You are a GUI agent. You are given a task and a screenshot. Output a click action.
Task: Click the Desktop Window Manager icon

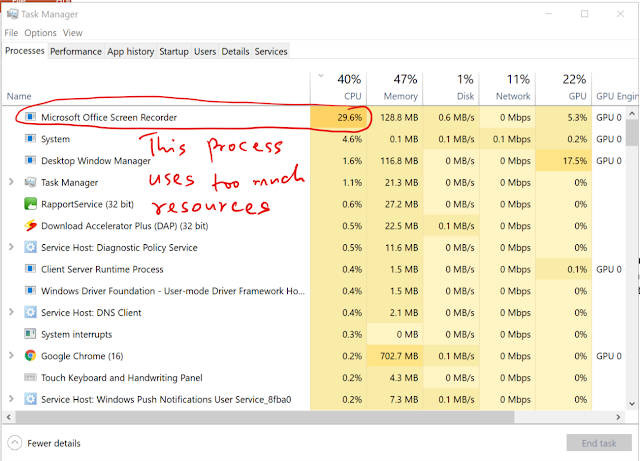(30, 160)
